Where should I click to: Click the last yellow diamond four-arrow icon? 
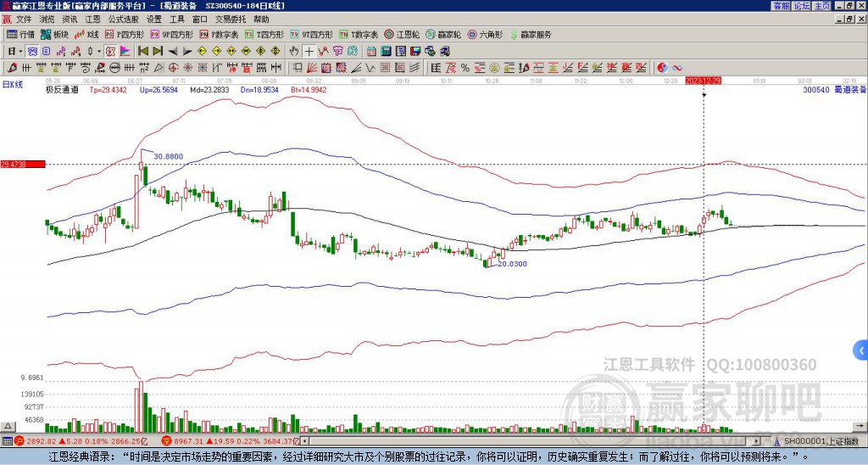(x=275, y=51)
